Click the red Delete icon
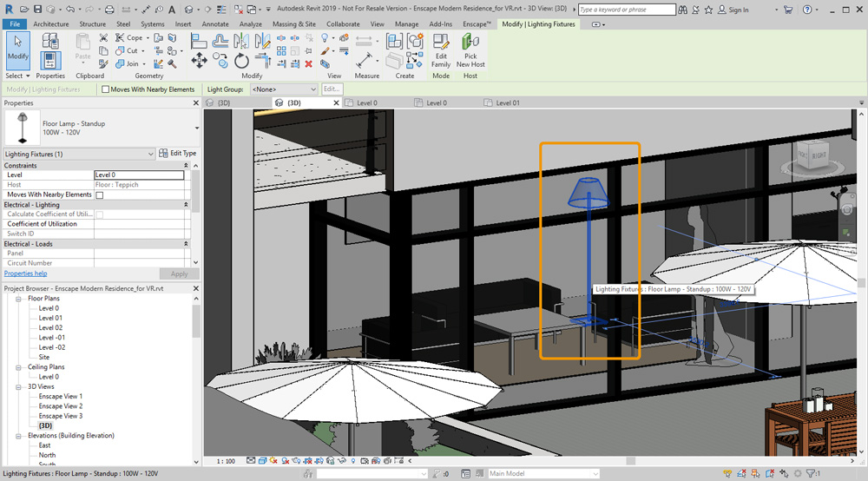The image size is (868, 481). click(308, 64)
